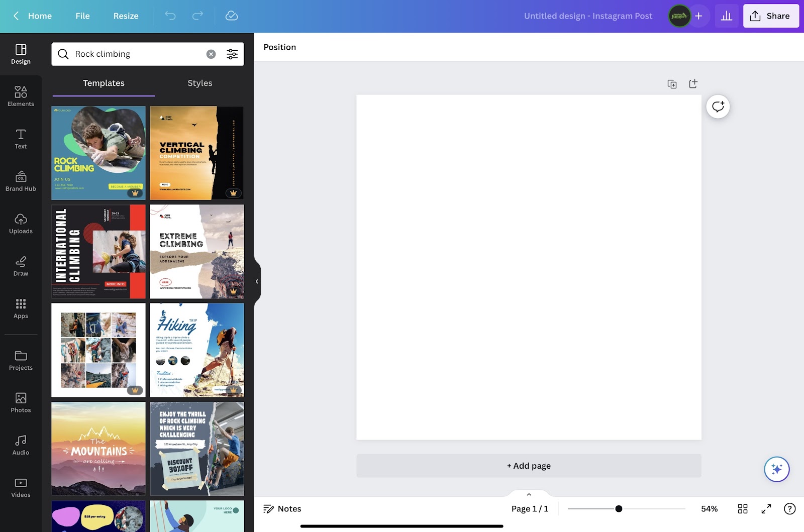Add a new page above canvas
804x532 pixels.
(693, 84)
